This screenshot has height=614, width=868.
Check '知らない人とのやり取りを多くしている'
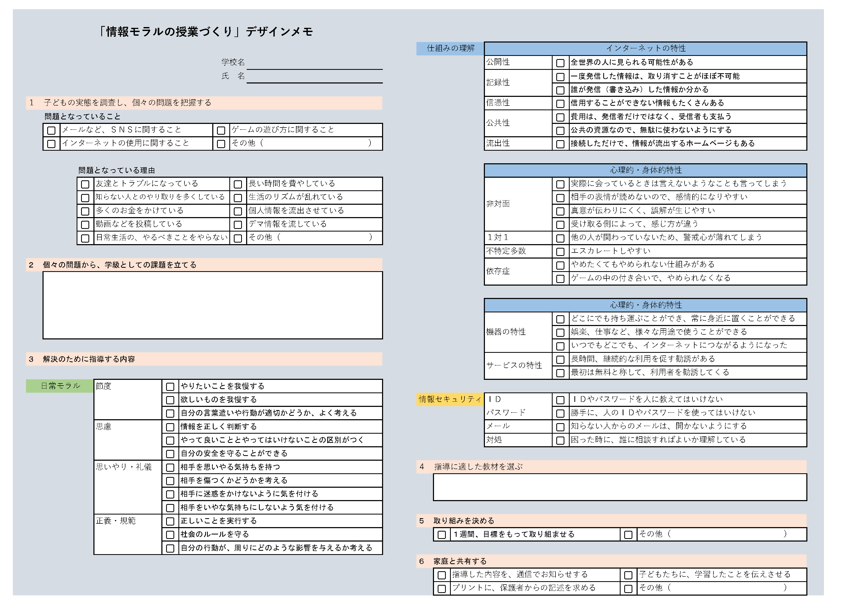(x=86, y=198)
